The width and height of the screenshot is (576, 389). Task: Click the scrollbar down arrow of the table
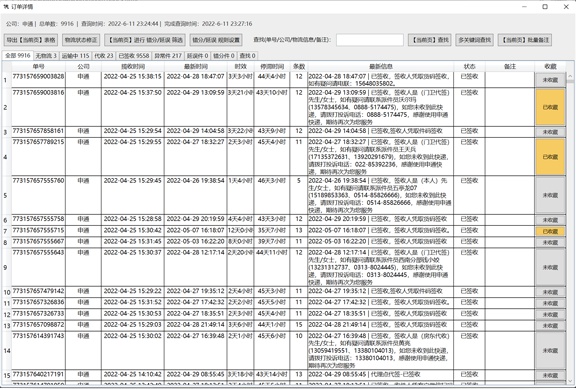(x=570, y=381)
